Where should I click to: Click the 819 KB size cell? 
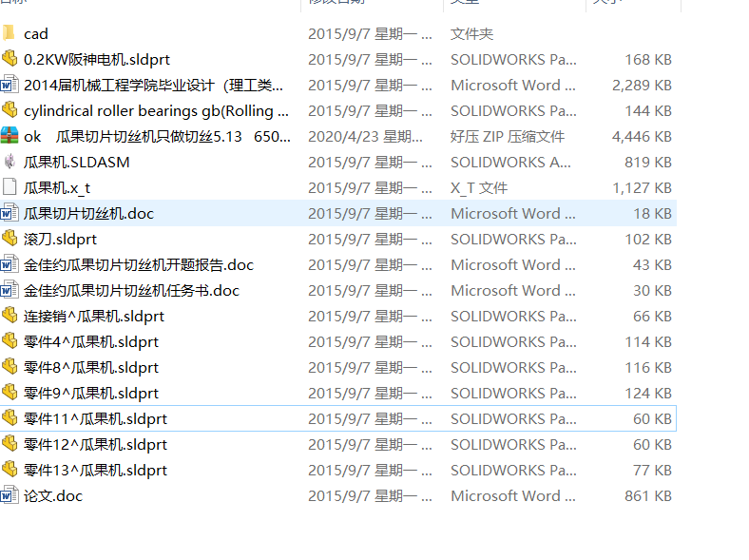pos(648,163)
